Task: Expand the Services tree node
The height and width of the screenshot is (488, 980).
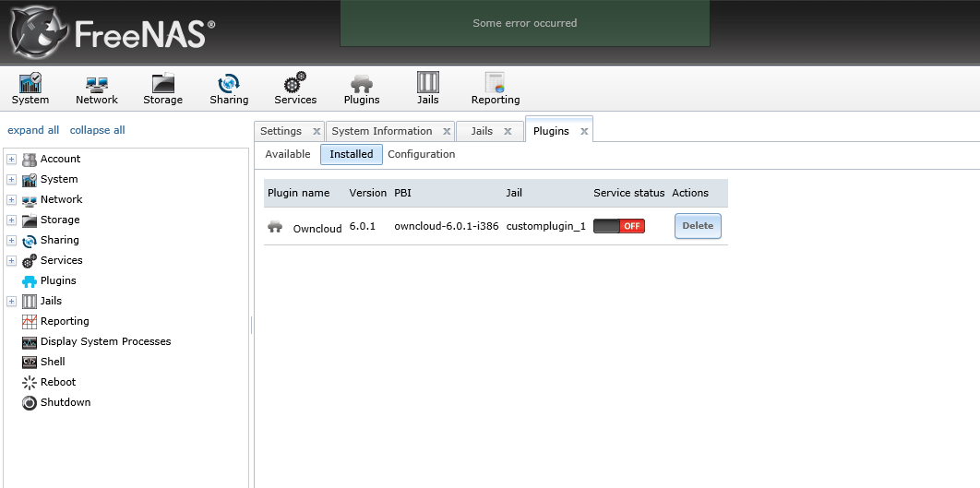Action: (11, 261)
